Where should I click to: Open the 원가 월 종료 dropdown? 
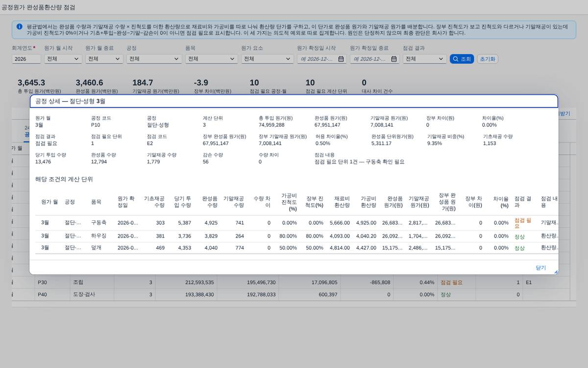tap(103, 59)
